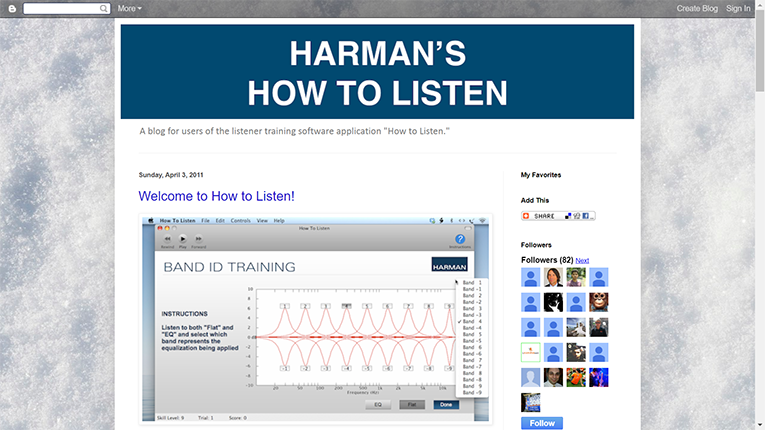Image resolution: width=765 pixels, height=430 pixels.
Task: Open the black-and-white silhouette follower avatar
Action: [x=553, y=302]
